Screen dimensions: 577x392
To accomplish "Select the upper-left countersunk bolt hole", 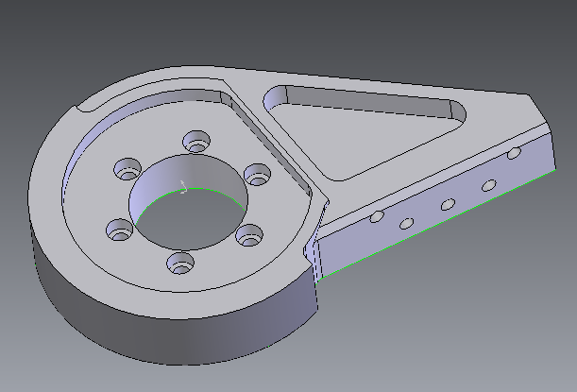I will [x=127, y=170].
